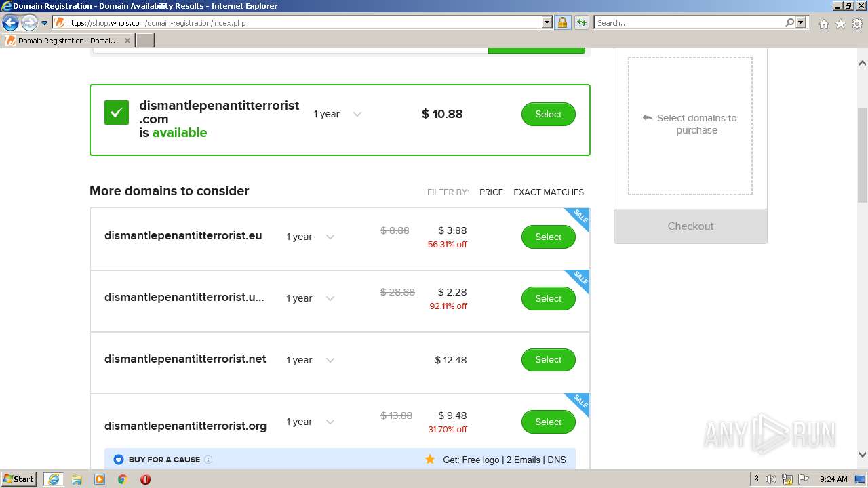Screen dimensions: 868x488
Task: Select the Domain Registration tab
Action: pos(68,41)
